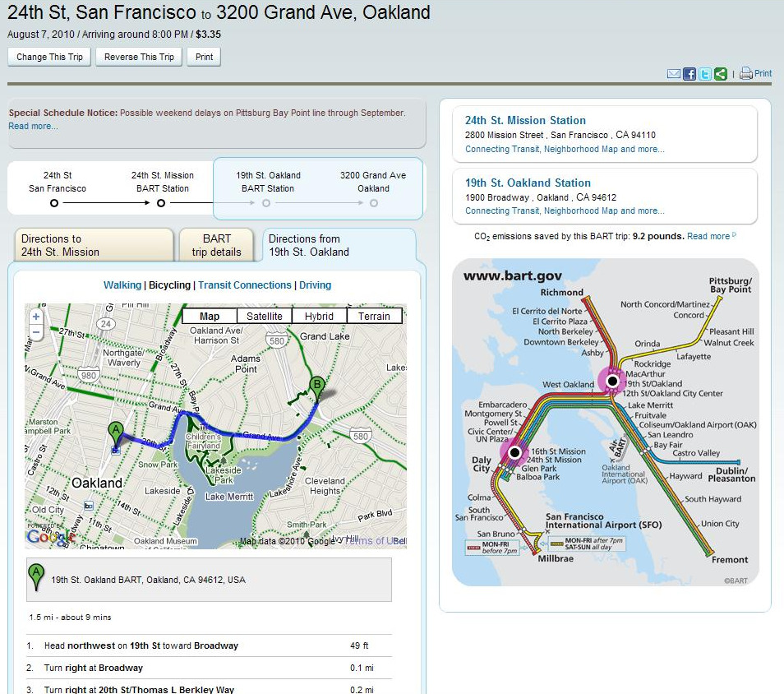Image resolution: width=784 pixels, height=694 pixels.
Task: Open 19th St. Oakland Station link
Action: pyautogui.click(x=528, y=183)
